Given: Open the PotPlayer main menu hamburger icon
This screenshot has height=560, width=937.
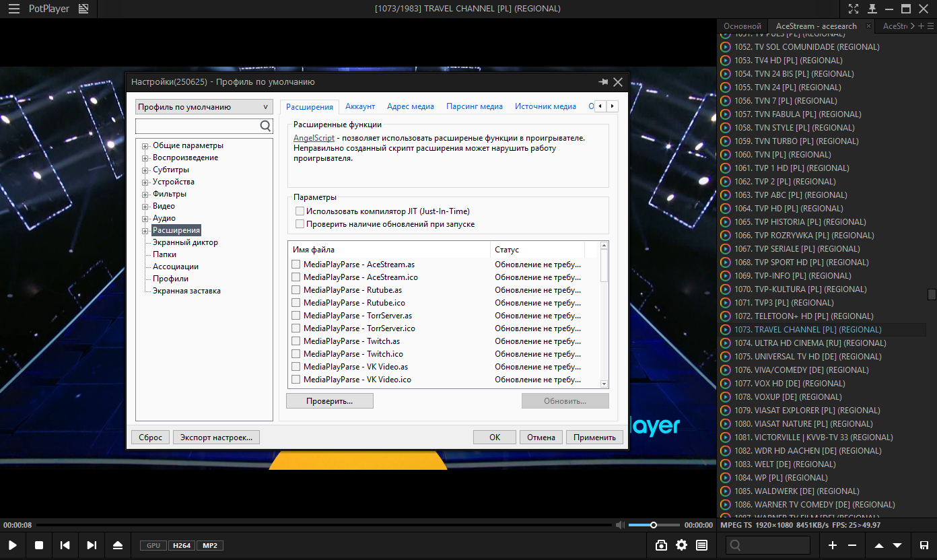Looking at the screenshot, I should (x=14, y=9).
